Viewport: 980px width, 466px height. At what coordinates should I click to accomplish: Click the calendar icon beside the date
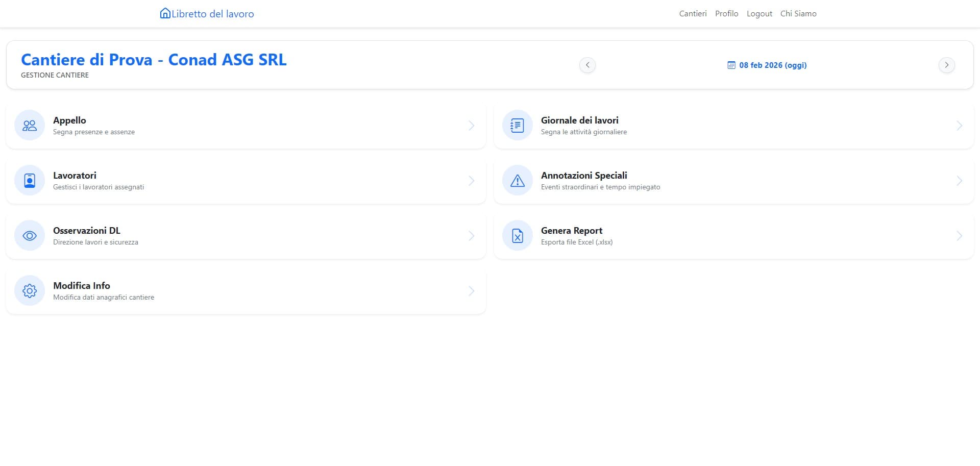coord(731,65)
